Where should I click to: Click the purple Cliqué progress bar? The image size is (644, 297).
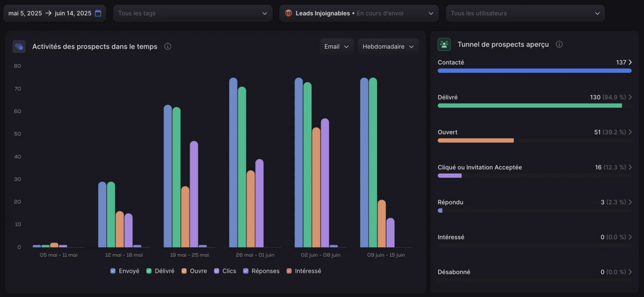tap(450, 175)
